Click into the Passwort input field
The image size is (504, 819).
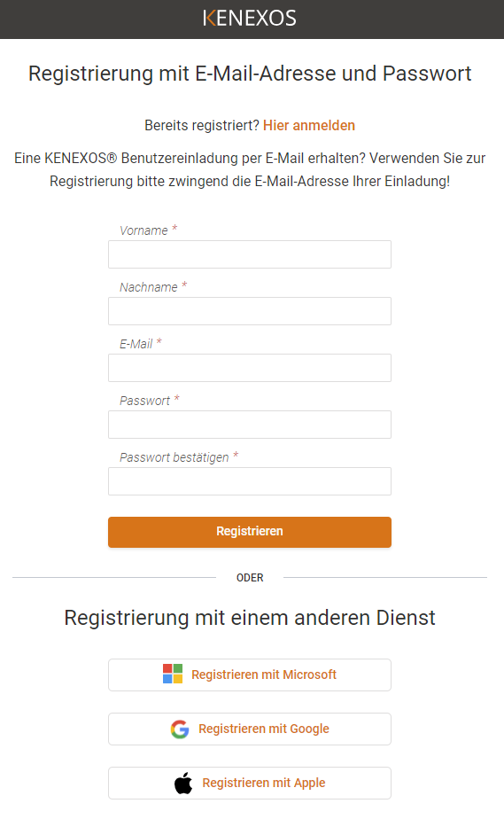[x=250, y=425]
